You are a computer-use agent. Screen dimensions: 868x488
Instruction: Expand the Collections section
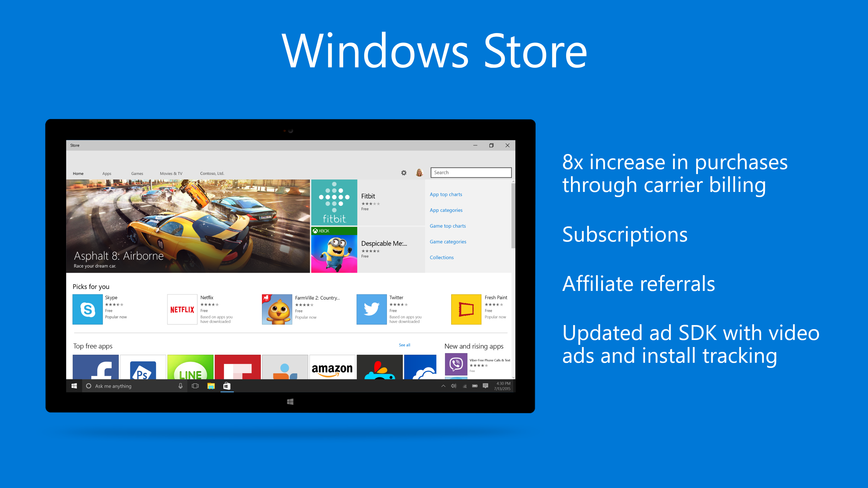(441, 257)
